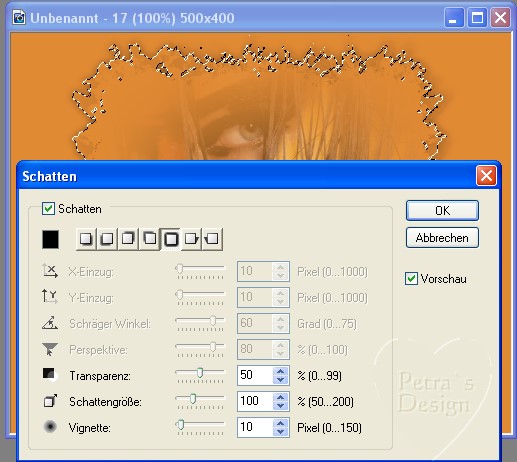Increase Transparenz value with up arrow
The image size is (517, 462).
[x=280, y=371]
